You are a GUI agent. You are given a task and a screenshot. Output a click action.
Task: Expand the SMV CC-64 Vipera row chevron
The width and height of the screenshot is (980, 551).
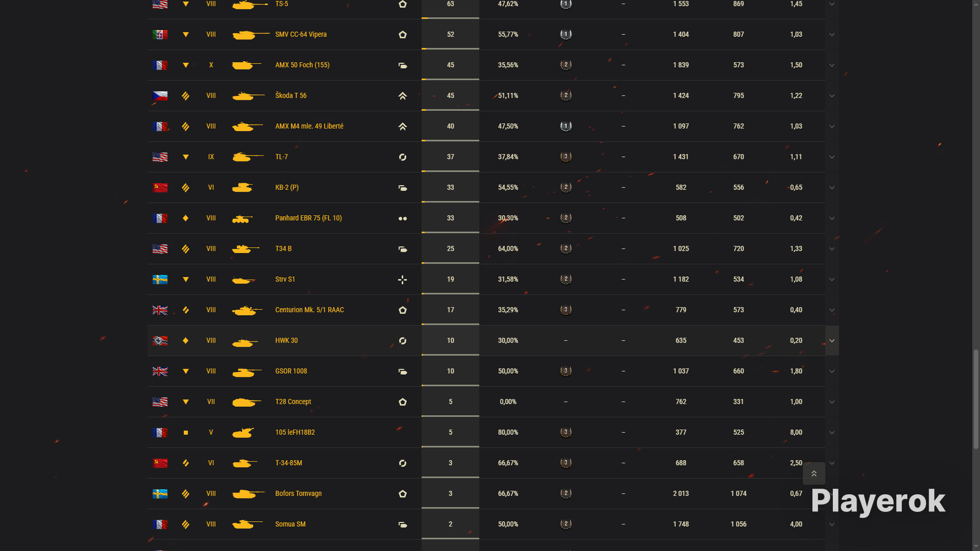click(832, 35)
